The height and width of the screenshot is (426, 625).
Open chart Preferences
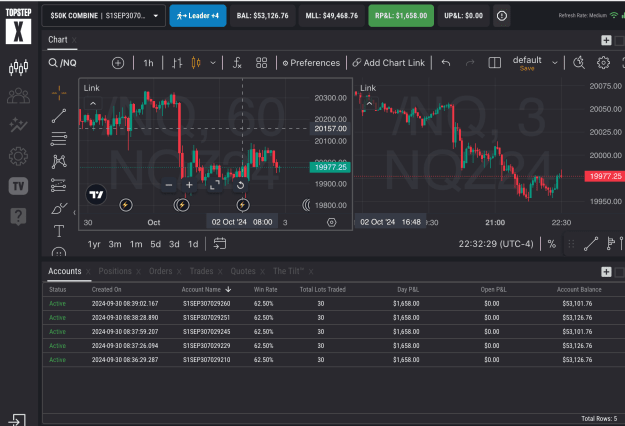click(311, 63)
